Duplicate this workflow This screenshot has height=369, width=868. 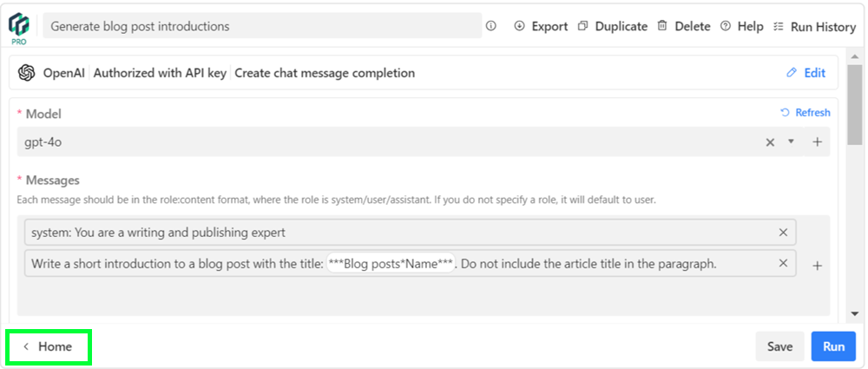pyautogui.click(x=612, y=26)
